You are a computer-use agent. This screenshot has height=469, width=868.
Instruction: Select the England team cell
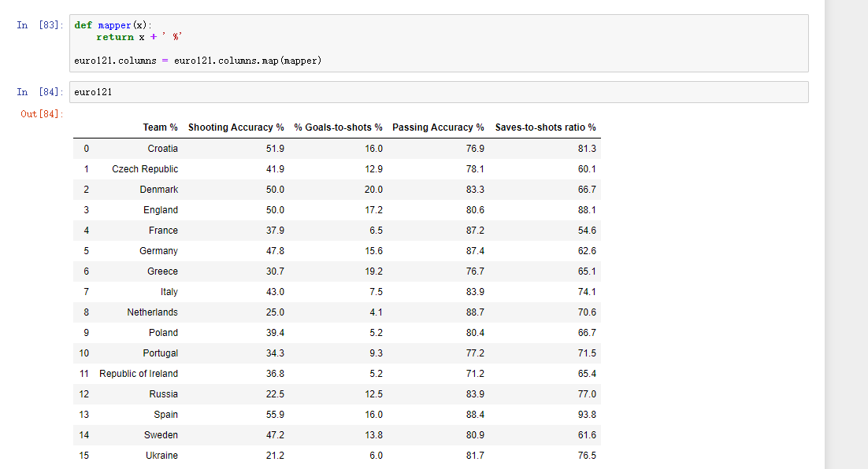click(161, 210)
